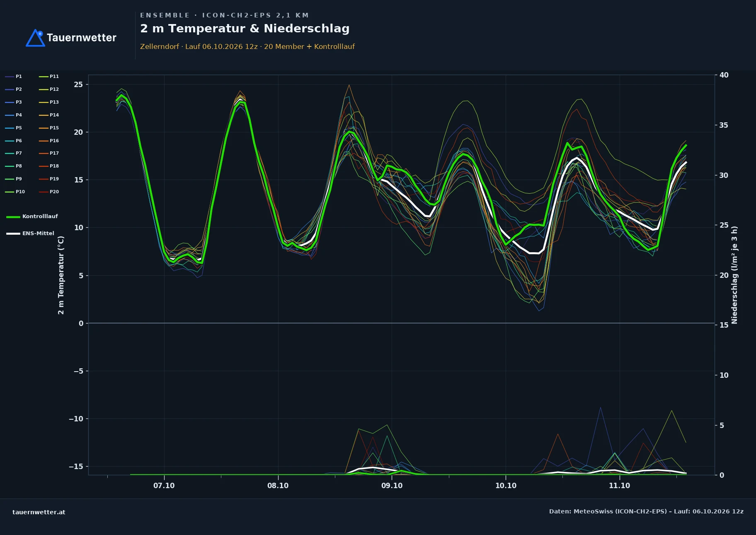Select the P11 legend entry

click(49, 76)
